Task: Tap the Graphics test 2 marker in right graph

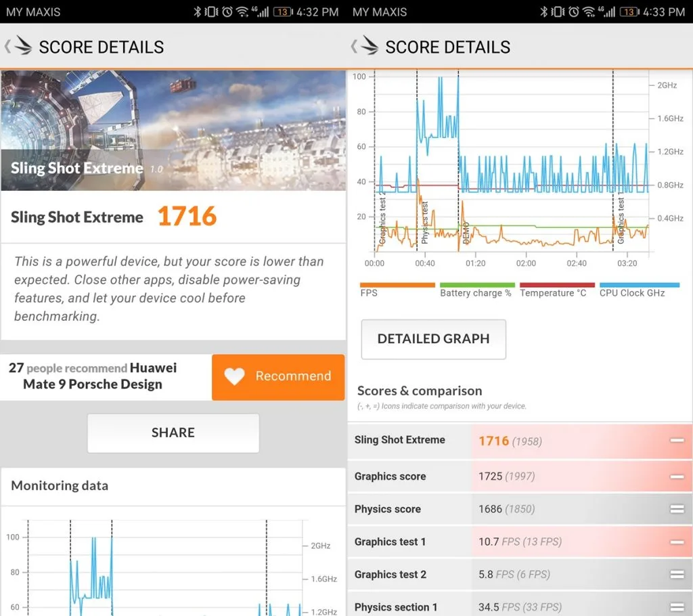Action: 382,218
